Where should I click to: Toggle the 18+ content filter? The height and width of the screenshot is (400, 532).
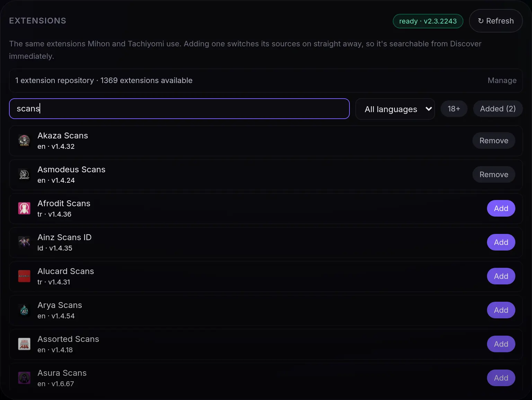click(x=454, y=109)
